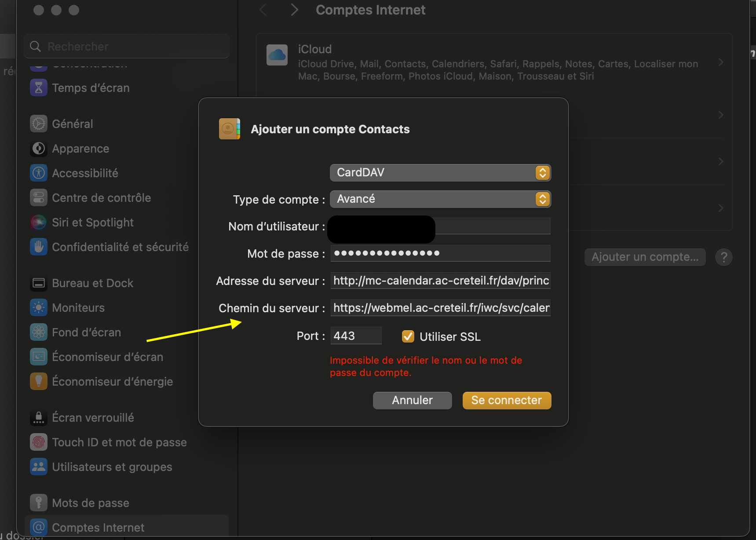Click the Moniteurs sun icon

(39, 307)
